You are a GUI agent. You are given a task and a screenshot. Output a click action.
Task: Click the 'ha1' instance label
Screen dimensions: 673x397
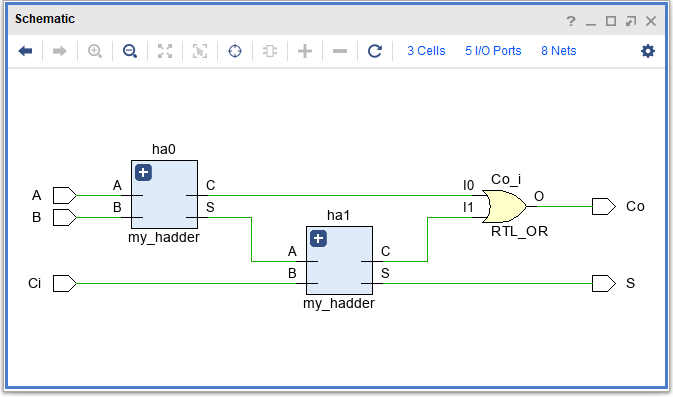click(339, 215)
